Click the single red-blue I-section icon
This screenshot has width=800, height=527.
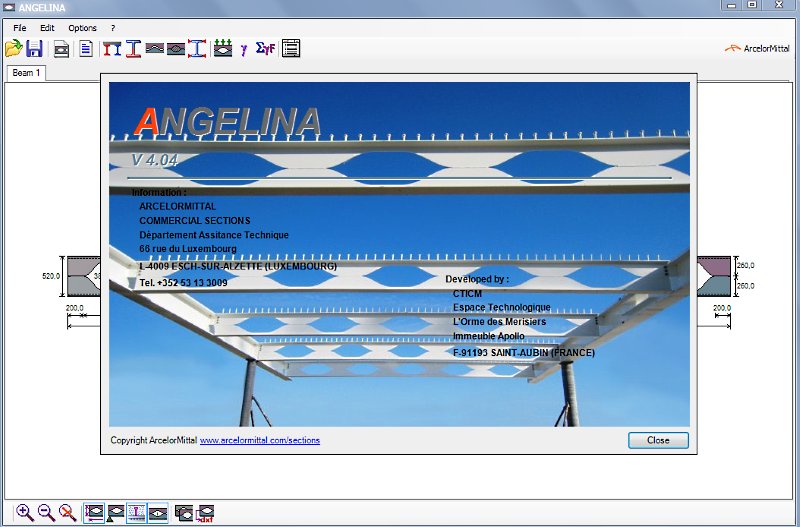pyautogui.click(x=133, y=49)
